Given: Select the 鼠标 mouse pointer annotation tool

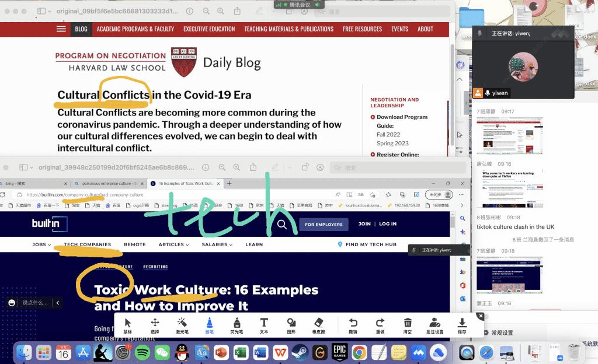Looking at the screenshot, I should [128, 326].
